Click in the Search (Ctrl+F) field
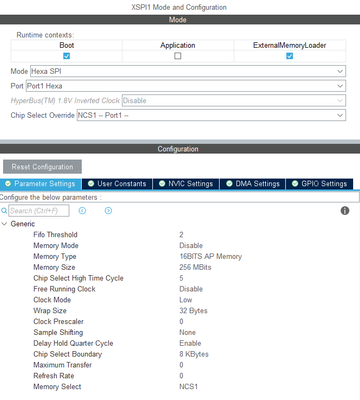 [x=39, y=211]
